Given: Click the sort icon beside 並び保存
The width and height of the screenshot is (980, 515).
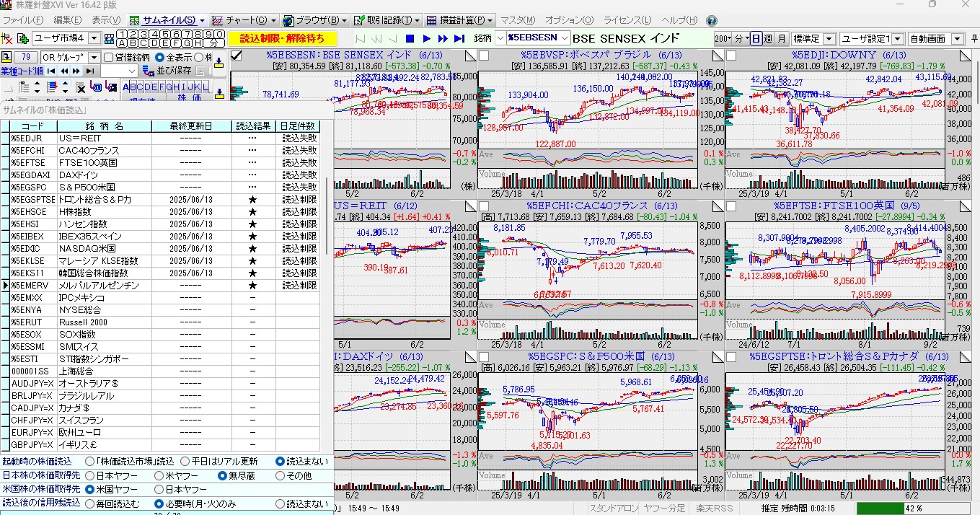Looking at the screenshot, I should tap(148, 71).
